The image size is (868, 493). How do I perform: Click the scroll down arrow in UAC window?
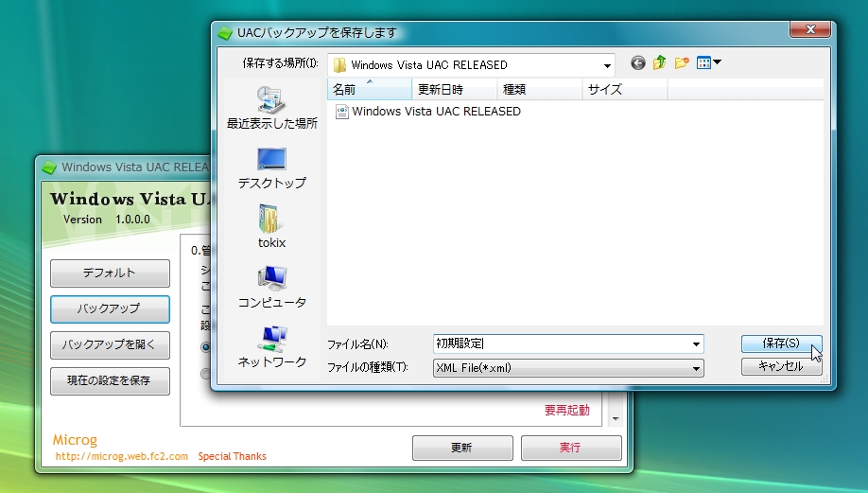click(x=616, y=419)
